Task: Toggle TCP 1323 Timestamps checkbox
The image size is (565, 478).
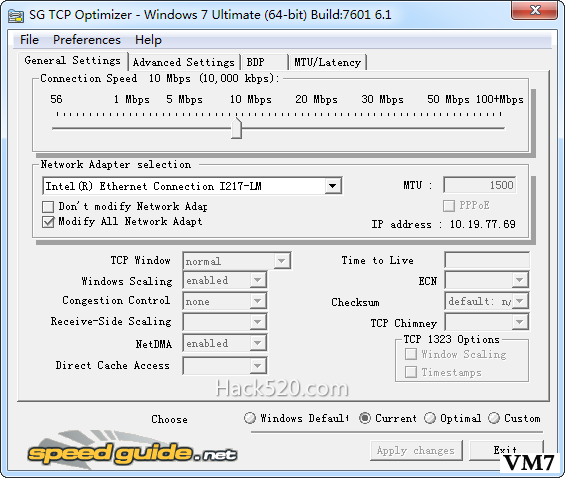Action: point(411,372)
